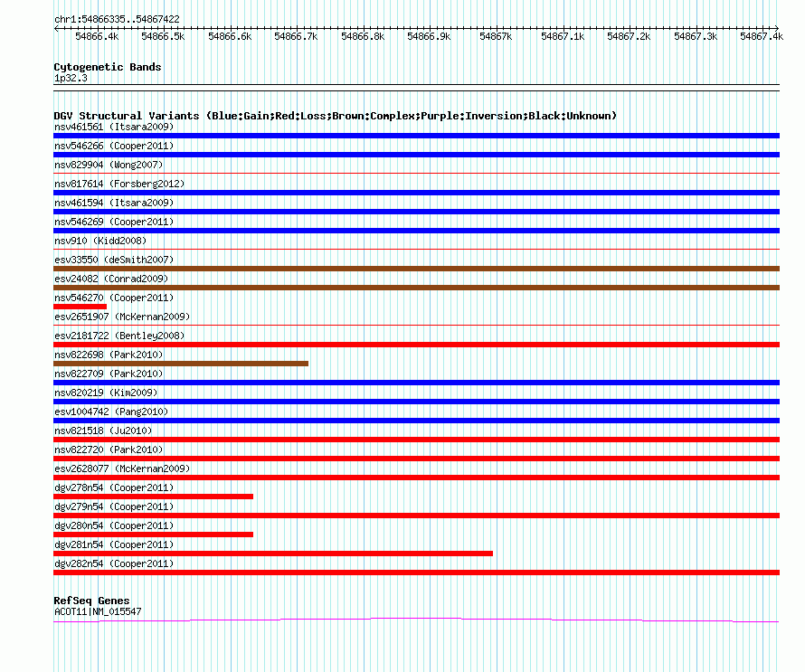Open dgv282n54 (Cooper2011) variant
Image resolution: width=805 pixels, height=672 pixels.
pyautogui.click(x=114, y=563)
